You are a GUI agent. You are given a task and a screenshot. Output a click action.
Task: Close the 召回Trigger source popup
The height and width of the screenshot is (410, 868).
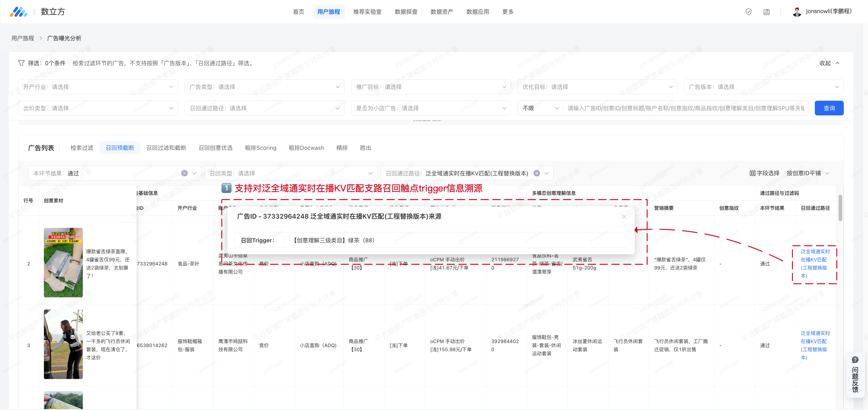pyautogui.click(x=624, y=217)
